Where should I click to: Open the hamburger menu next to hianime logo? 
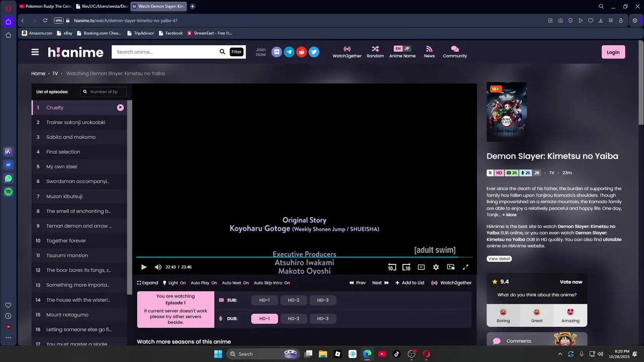pos(35,52)
